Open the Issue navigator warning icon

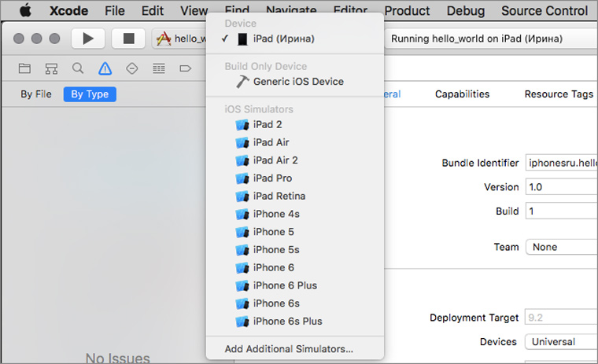click(105, 68)
